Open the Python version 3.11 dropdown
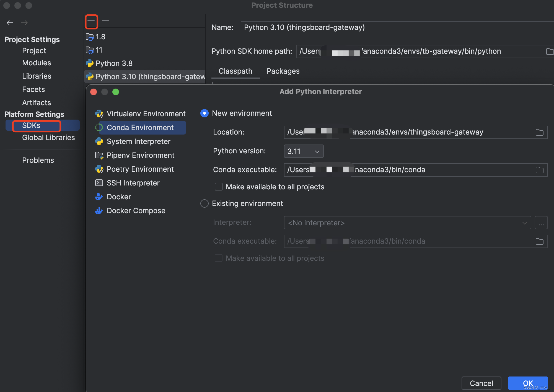The image size is (554, 392). tap(304, 151)
